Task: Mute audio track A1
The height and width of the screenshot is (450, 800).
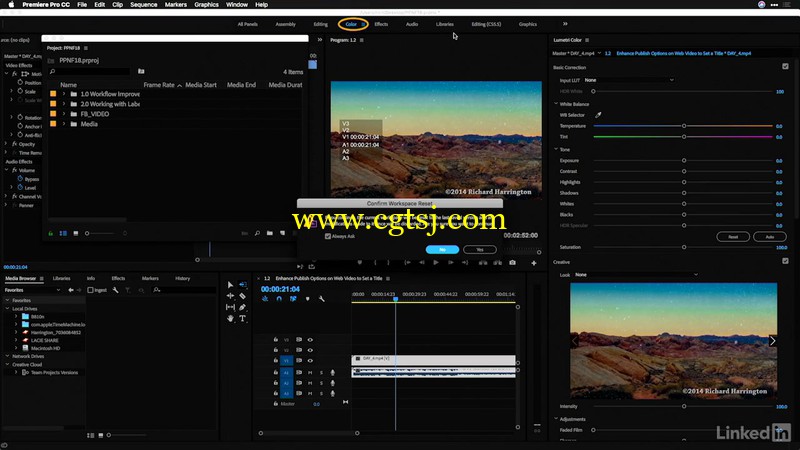Action: (310, 372)
